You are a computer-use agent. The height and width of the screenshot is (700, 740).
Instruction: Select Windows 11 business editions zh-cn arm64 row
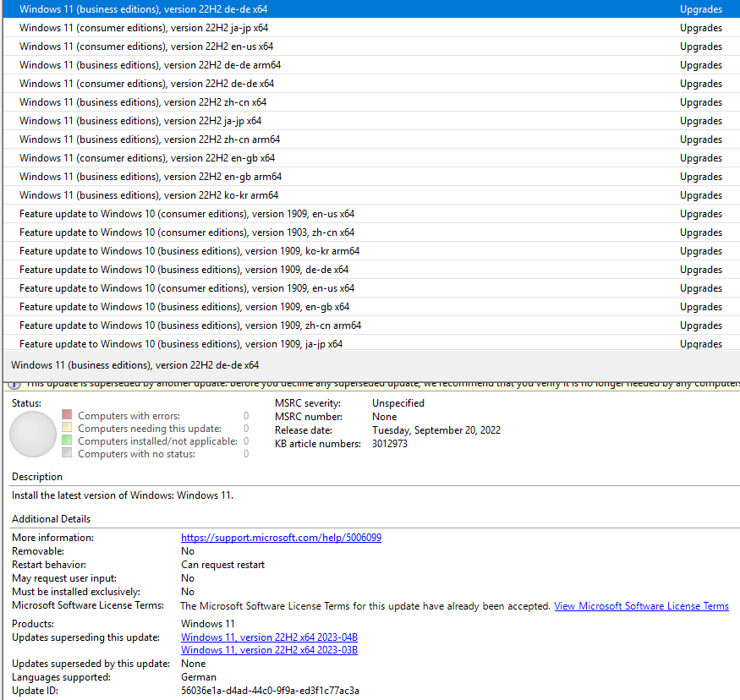[x=371, y=139]
